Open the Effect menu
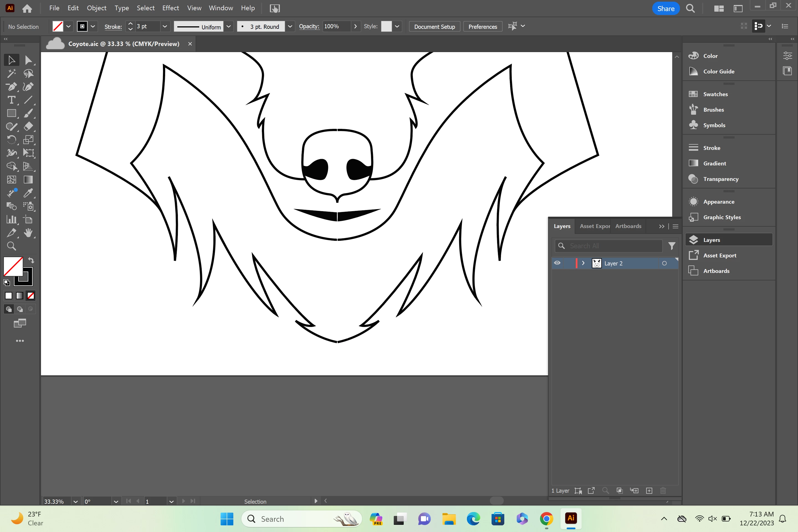The height and width of the screenshot is (532, 798). (170, 8)
